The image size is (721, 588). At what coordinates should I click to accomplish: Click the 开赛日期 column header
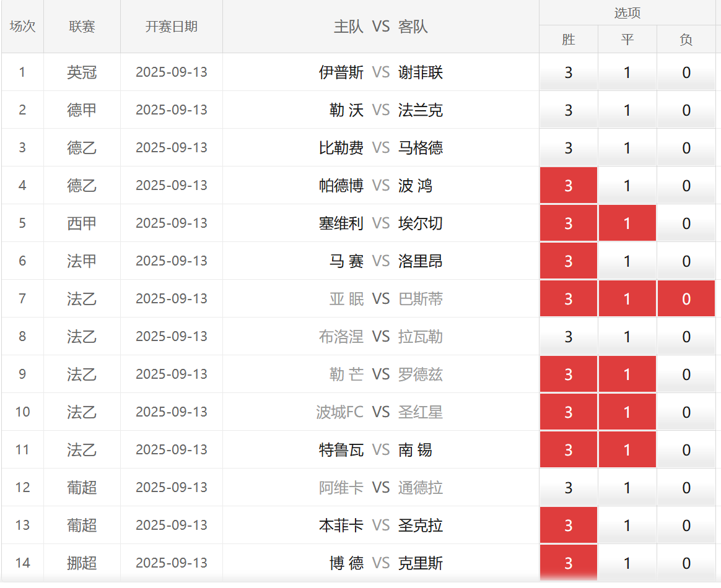[x=172, y=26]
